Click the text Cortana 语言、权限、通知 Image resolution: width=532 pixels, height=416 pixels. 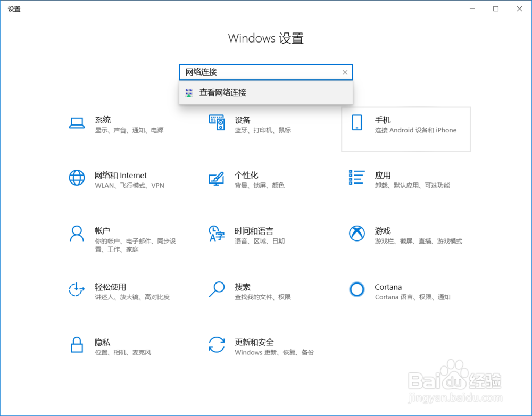(413, 297)
